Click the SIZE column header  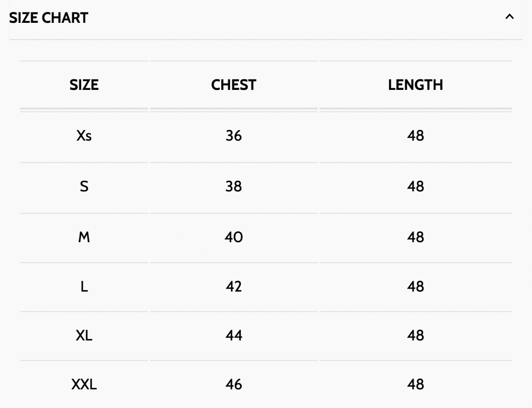tap(84, 85)
